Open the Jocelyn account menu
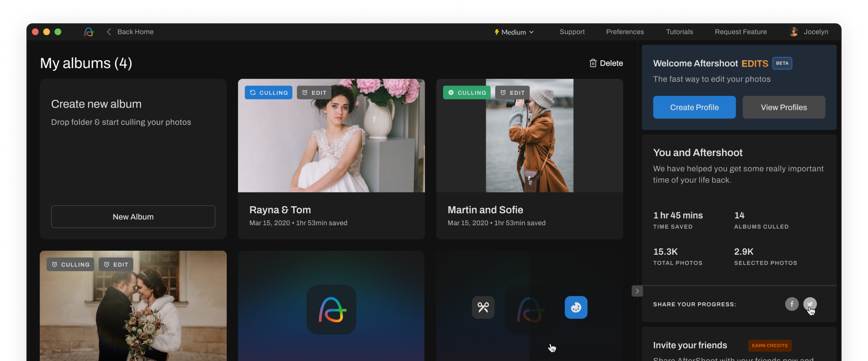868x361 pixels. 816,32
